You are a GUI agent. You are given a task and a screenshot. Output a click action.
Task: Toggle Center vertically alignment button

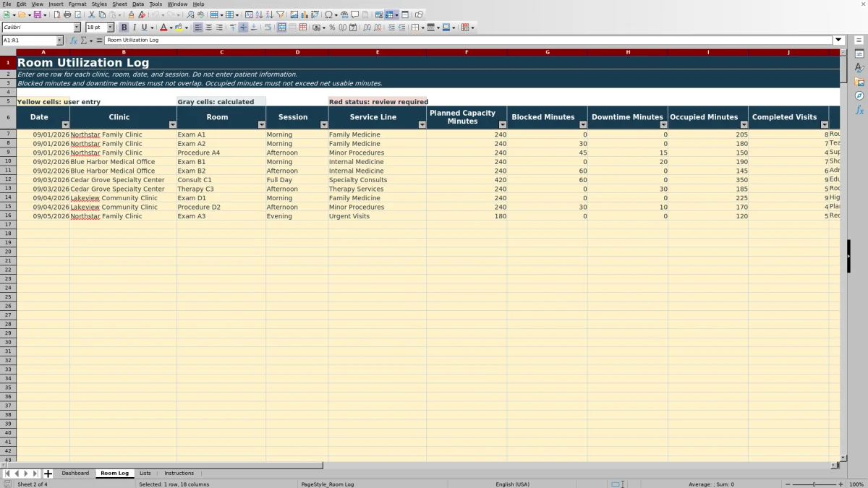coord(243,27)
